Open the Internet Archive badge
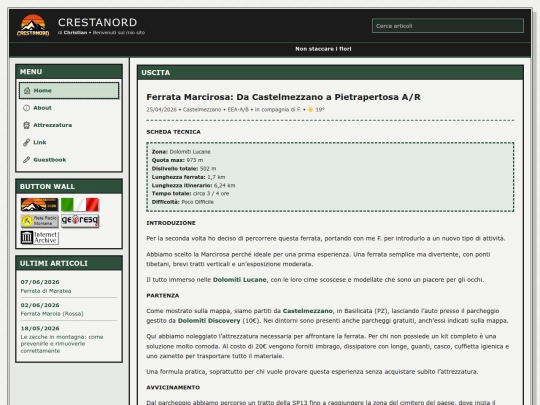The height and width of the screenshot is (405, 540). pos(39,238)
